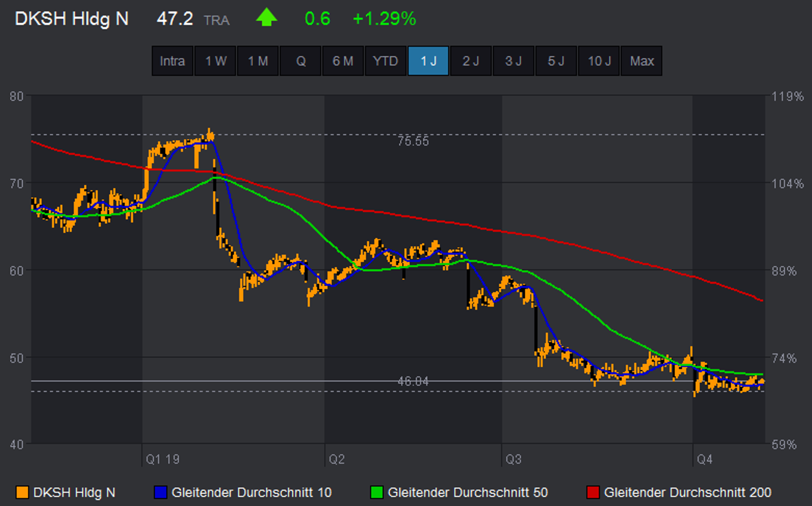Switch chart to 1 M range
Image resolution: width=812 pixels, height=506 pixels.
(x=258, y=61)
